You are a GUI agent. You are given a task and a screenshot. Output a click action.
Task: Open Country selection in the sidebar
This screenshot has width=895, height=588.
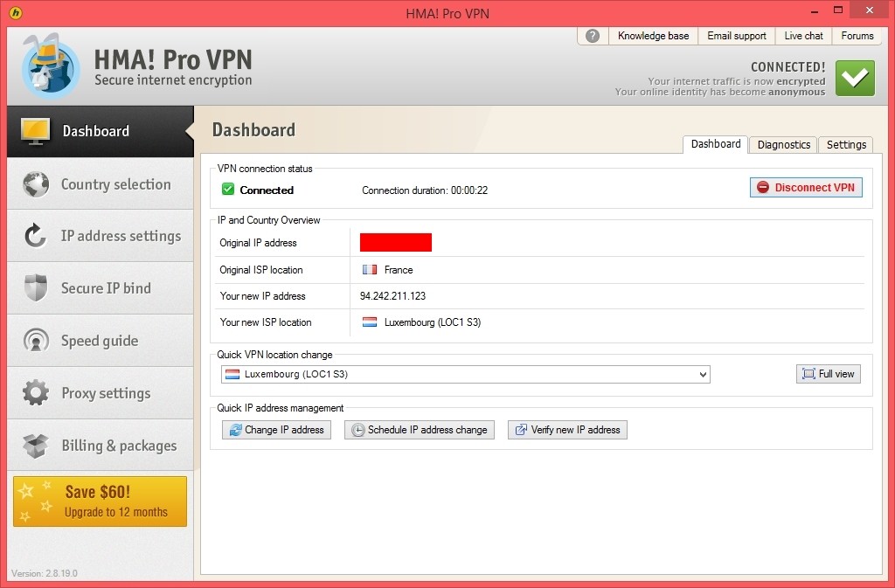coord(101,184)
